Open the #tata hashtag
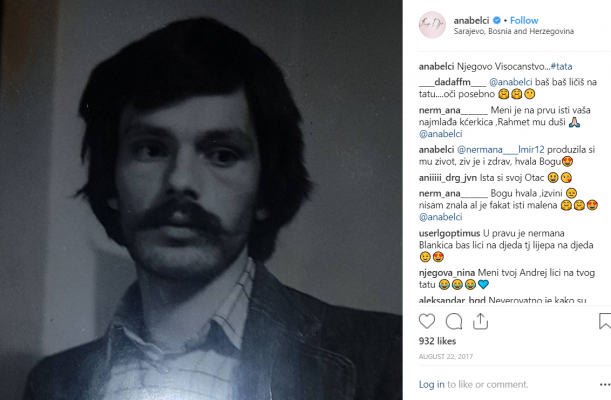 (562, 67)
